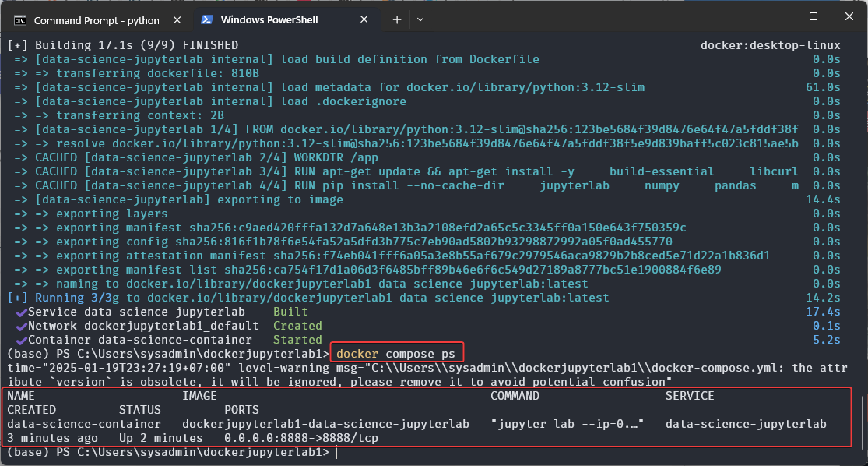Open the new tab profile dropdown
The height and width of the screenshot is (466, 868).
tap(420, 20)
